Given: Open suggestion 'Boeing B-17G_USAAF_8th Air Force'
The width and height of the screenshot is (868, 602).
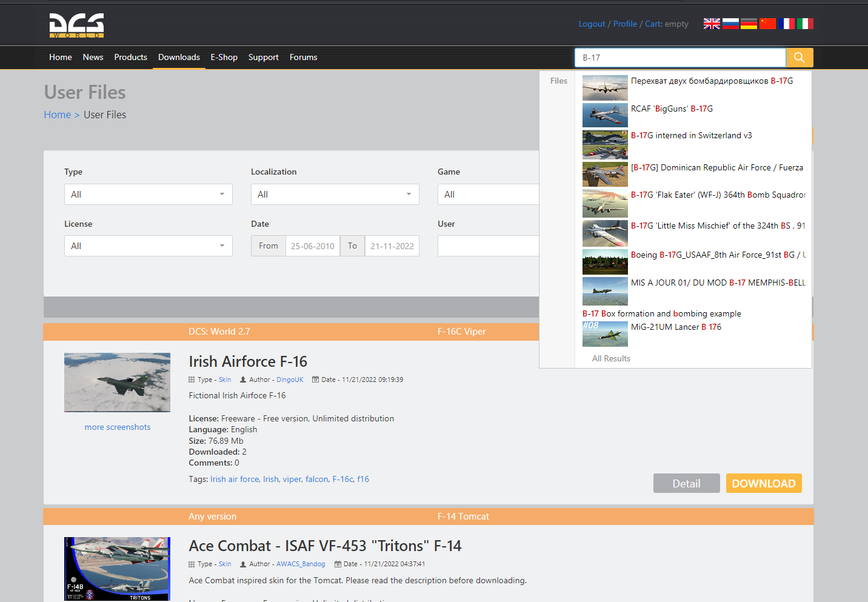Looking at the screenshot, I should (x=718, y=255).
